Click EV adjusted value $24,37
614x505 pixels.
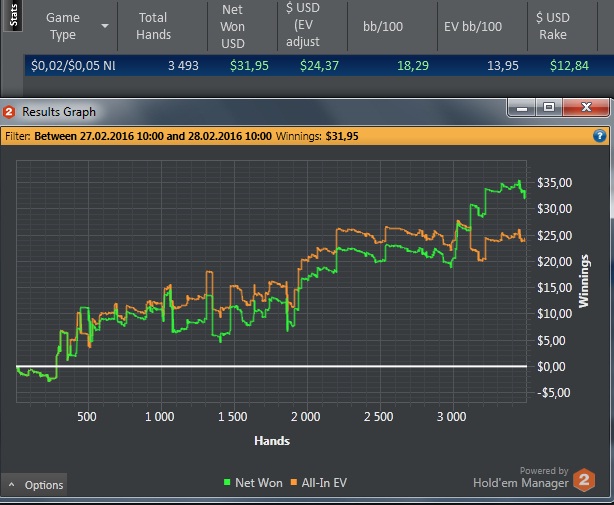(x=319, y=65)
